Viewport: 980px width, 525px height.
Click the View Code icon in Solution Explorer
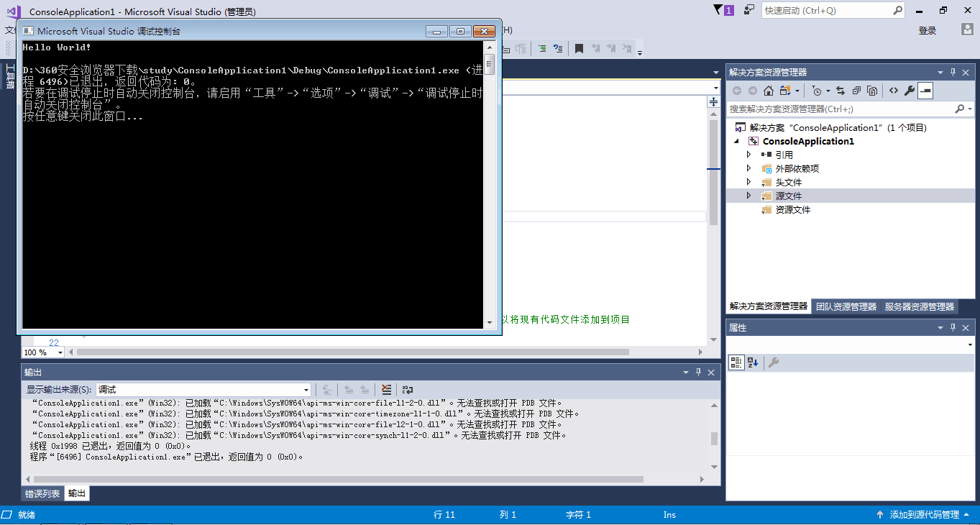pyautogui.click(x=894, y=90)
